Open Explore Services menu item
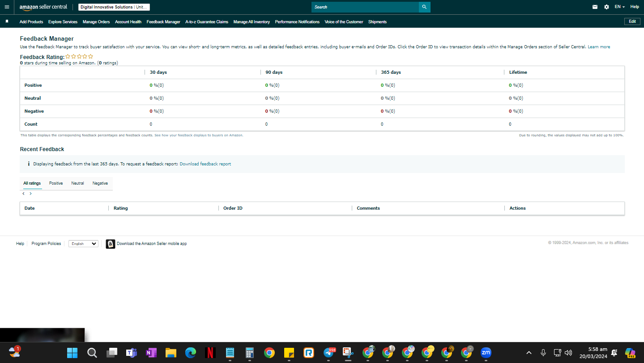The width and height of the screenshot is (644, 363). tap(63, 22)
